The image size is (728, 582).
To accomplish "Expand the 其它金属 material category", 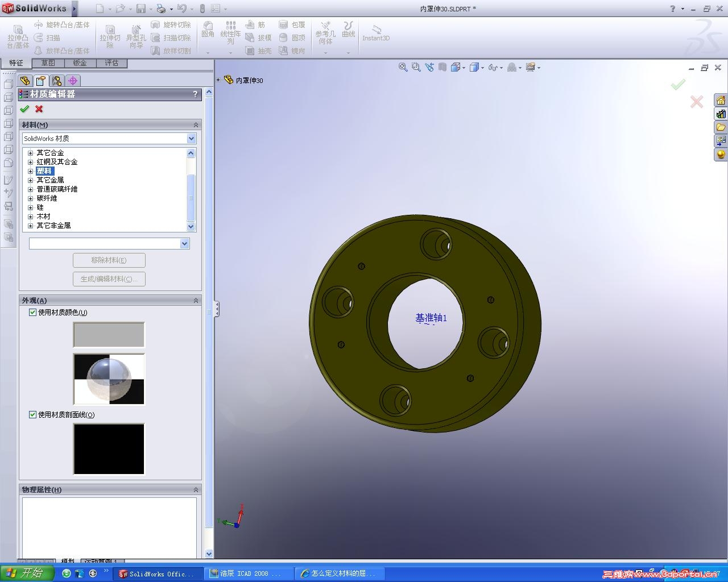I will pos(31,180).
